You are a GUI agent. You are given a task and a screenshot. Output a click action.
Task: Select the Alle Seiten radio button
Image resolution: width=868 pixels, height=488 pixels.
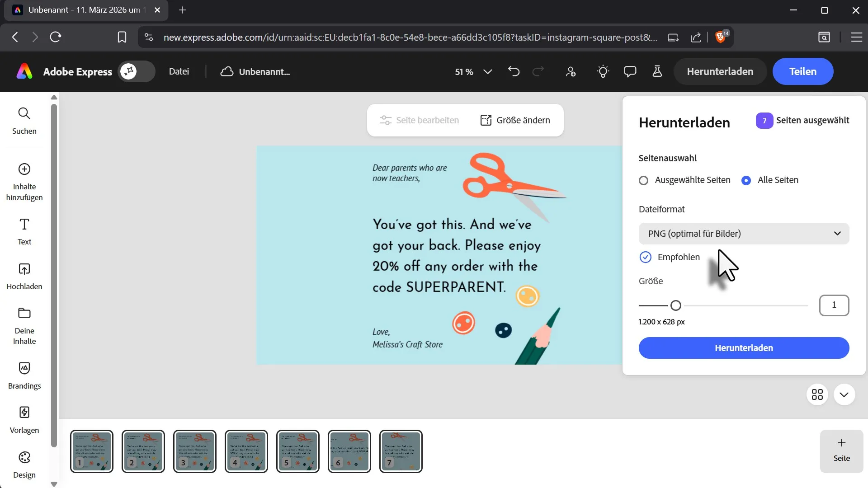(746, 180)
